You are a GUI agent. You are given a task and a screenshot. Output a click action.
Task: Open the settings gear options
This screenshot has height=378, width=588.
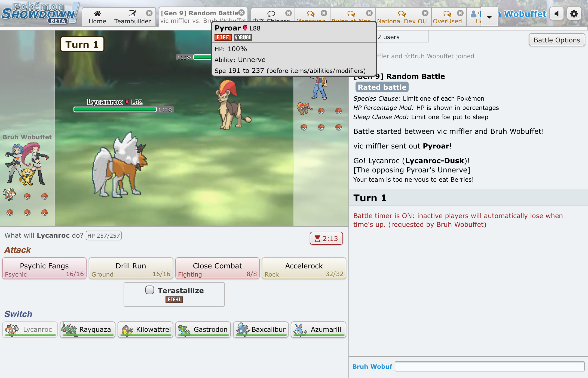[x=574, y=14]
